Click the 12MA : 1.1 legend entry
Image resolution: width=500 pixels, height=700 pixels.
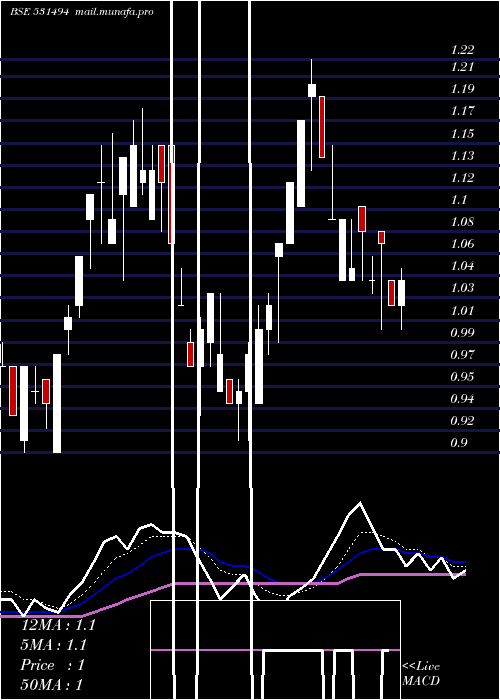click(x=58, y=625)
